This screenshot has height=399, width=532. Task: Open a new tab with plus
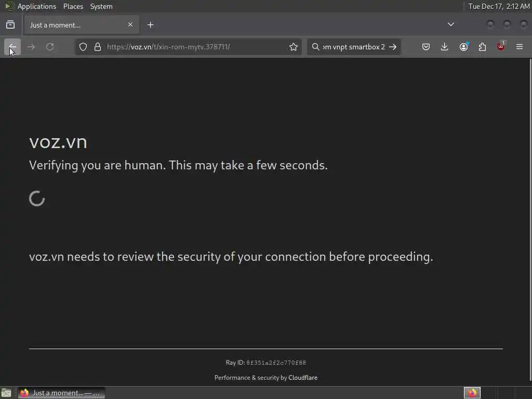point(151,25)
